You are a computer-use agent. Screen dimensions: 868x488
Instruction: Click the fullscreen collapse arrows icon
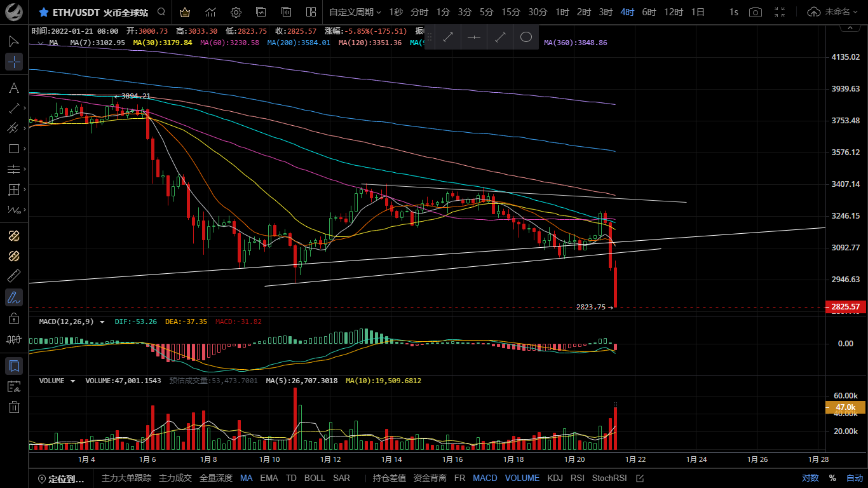click(x=780, y=12)
